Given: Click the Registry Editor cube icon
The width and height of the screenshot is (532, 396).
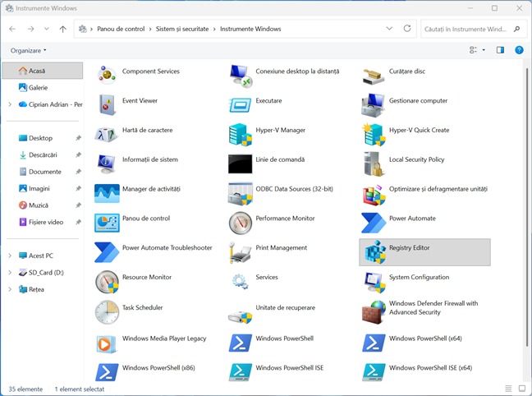Looking at the screenshot, I should [x=375, y=252].
